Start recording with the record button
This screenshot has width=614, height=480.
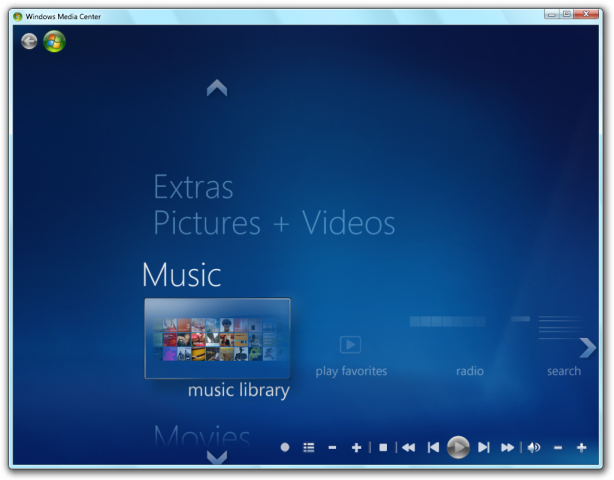coord(285,447)
